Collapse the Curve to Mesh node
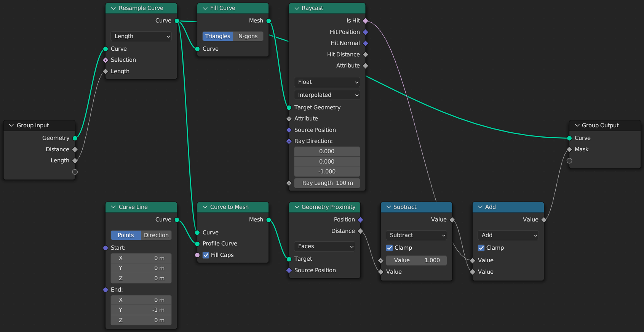Viewport: 644px width, 332px height. pos(205,207)
